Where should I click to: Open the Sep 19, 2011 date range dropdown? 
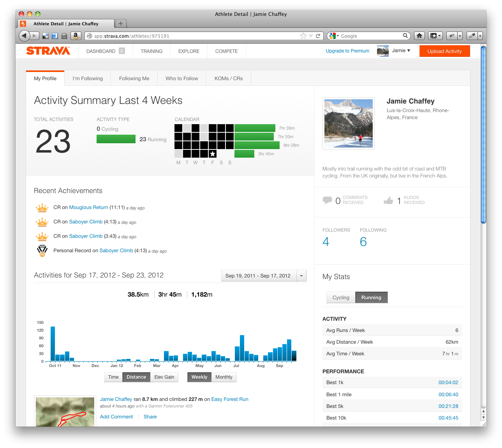click(x=301, y=276)
